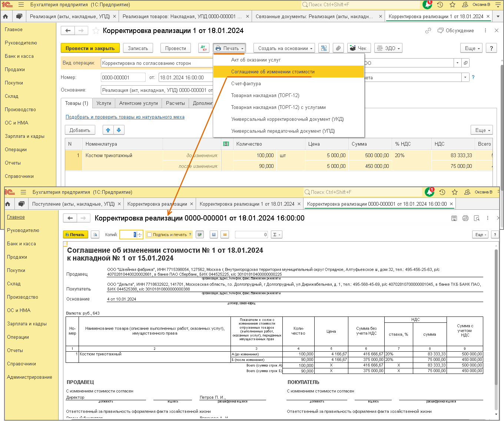Open notifications bell in upper title bar
Image resolution: width=504 pixels, height=421 pixels.
pos(427,4)
